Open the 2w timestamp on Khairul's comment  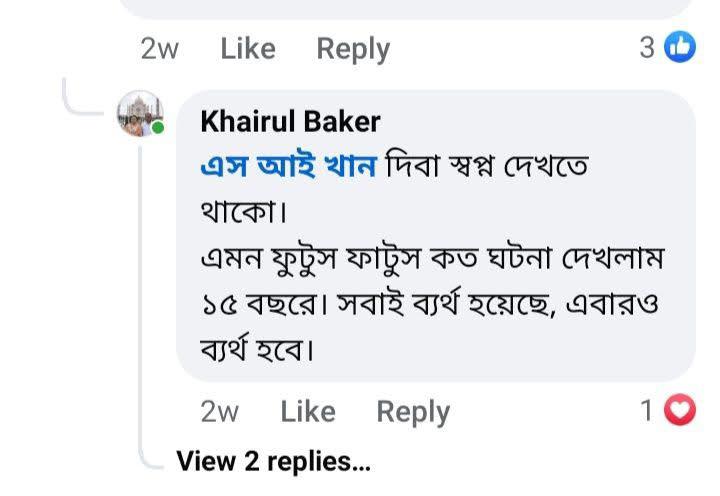point(219,411)
